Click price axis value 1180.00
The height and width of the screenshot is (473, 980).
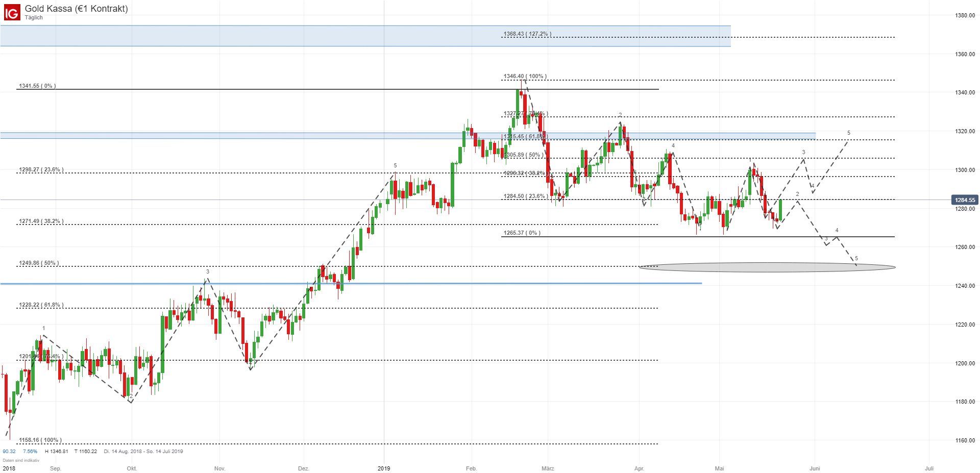click(x=965, y=402)
